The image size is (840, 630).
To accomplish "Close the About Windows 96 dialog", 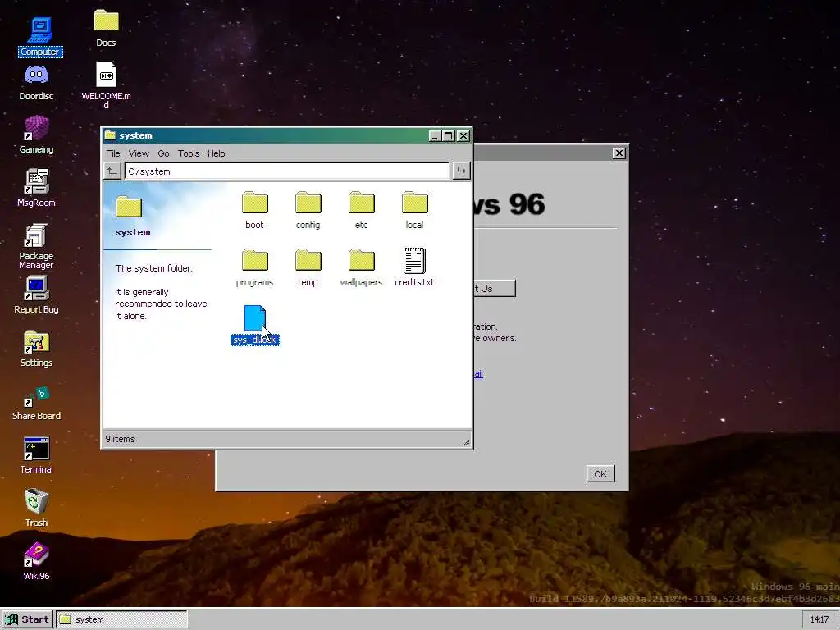I will pyautogui.click(x=619, y=153).
